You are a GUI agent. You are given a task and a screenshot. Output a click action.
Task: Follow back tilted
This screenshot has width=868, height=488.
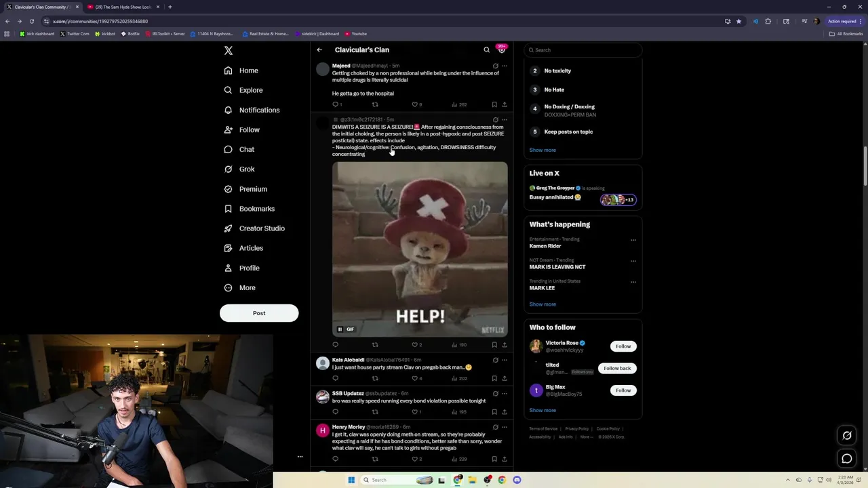[617, 368]
